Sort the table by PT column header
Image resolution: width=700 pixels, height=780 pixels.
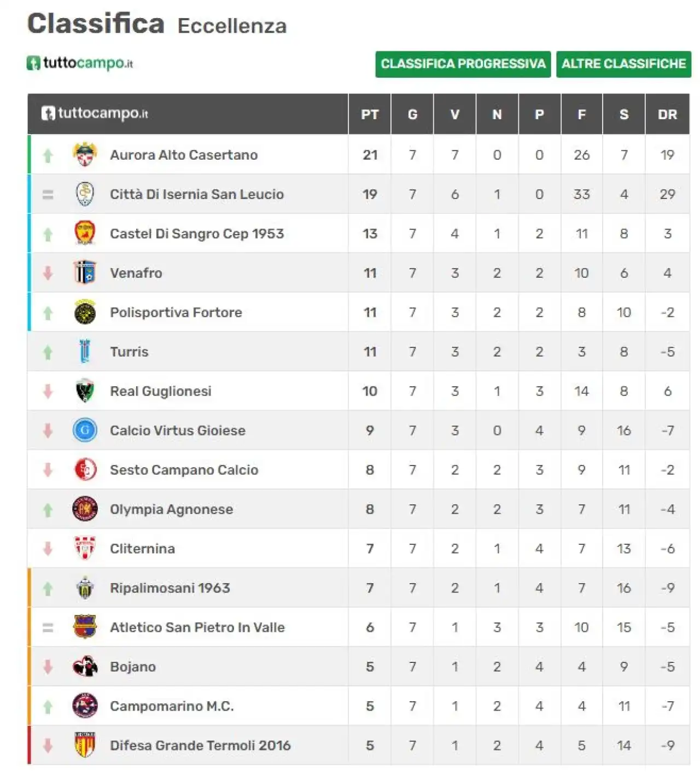tap(370, 114)
